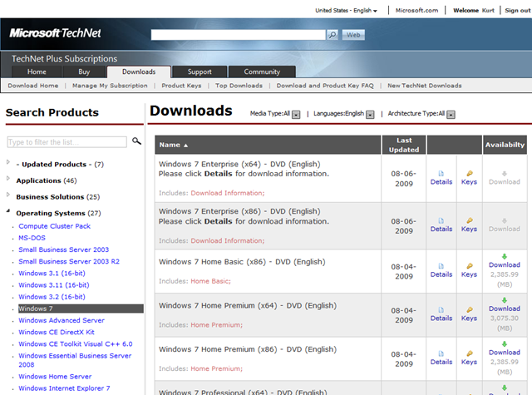Open Product Keys menu link
This screenshot has height=395, width=532.
point(181,86)
